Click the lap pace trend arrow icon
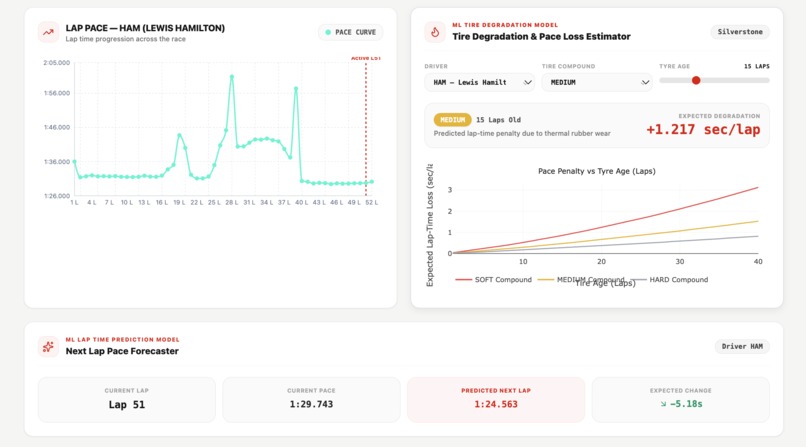Viewport: 806px width, 447px height. tap(48, 32)
